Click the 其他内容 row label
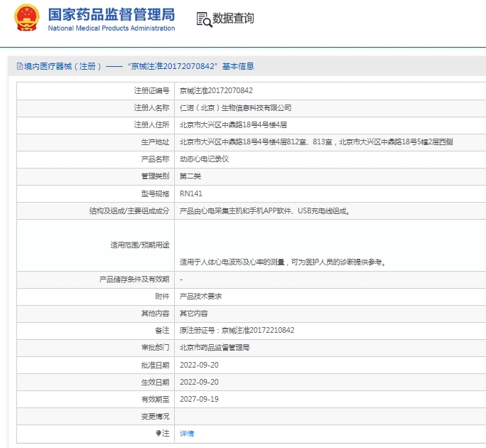The width and height of the screenshot is (486, 448). click(156, 314)
